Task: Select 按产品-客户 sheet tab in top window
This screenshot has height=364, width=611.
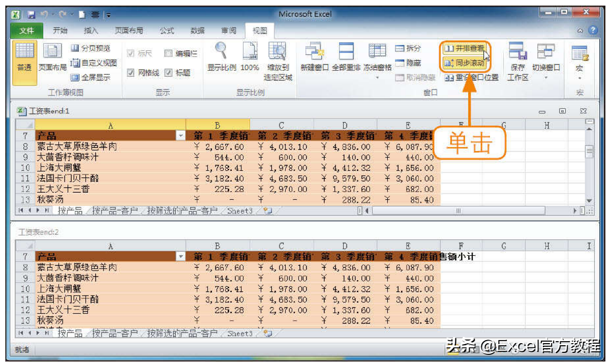Action: click(115, 210)
